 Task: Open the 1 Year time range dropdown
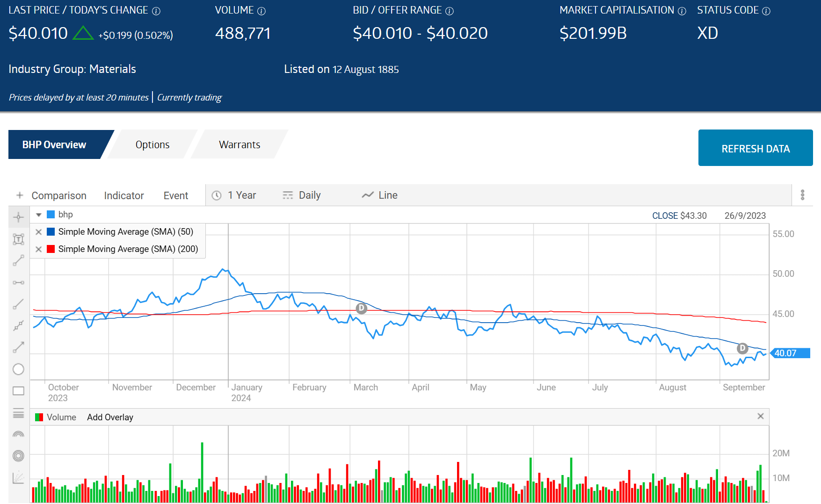tap(234, 195)
